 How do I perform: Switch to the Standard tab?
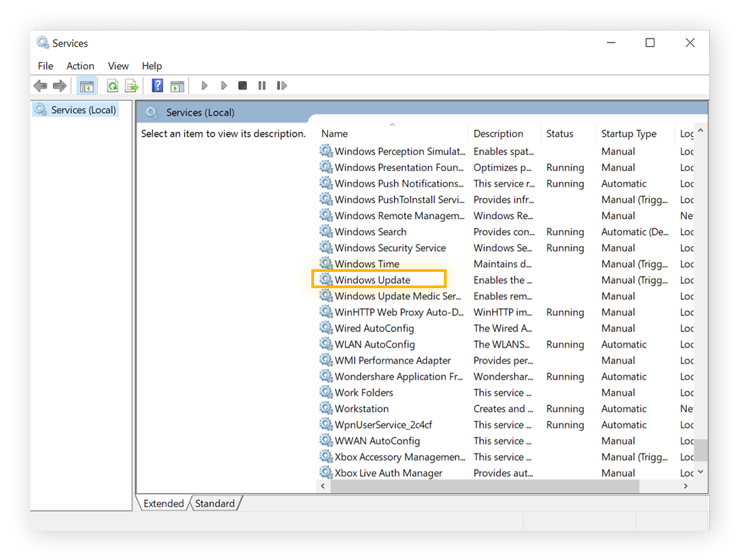click(x=215, y=503)
